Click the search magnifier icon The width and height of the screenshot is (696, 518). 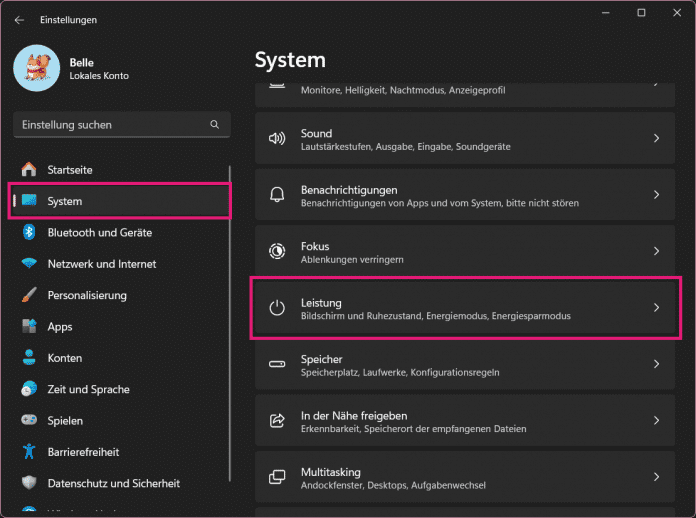[x=214, y=125]
